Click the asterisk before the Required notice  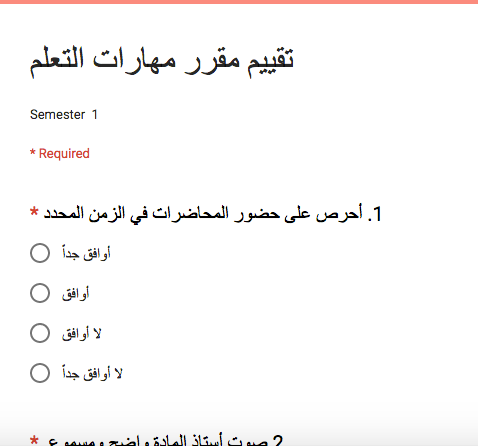pyautogui.click(x=33, y=153)
